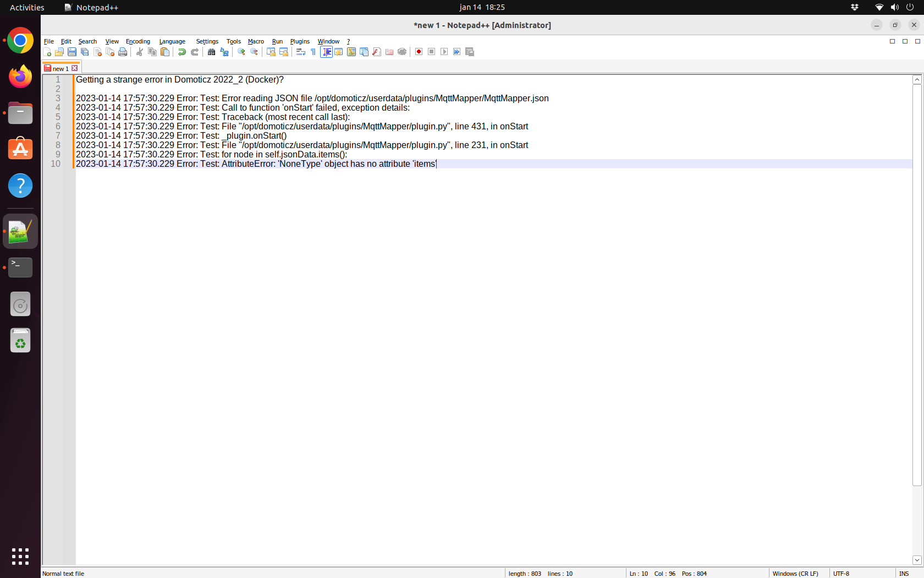Open the Language menu
Viewport: 924px width, 578px height.
172,41
